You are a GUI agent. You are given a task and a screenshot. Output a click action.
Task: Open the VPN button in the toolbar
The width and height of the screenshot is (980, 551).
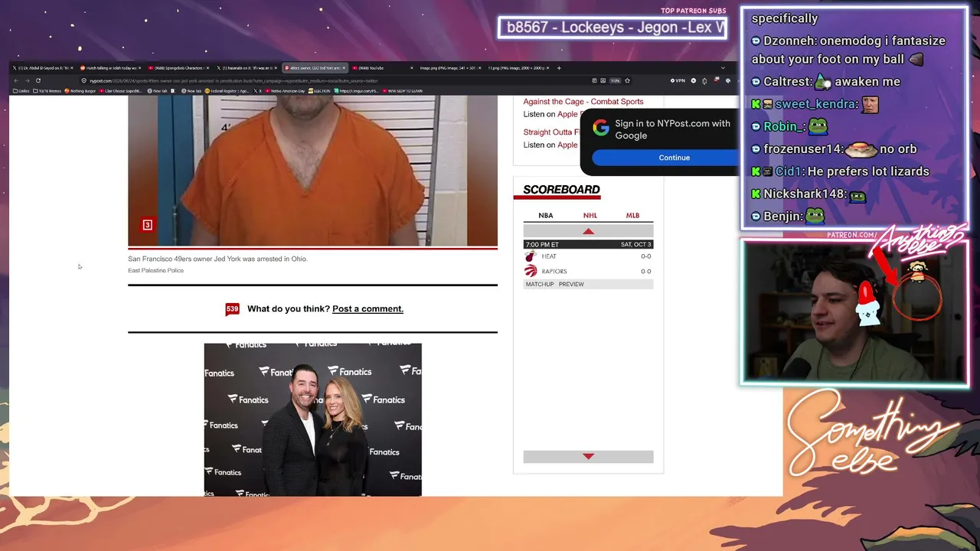pyautogui.click(x=678, y=80)
